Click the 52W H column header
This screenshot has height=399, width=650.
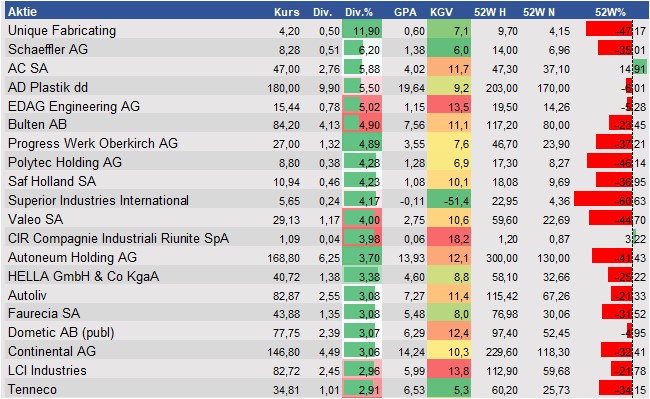[x=490, y=12]
